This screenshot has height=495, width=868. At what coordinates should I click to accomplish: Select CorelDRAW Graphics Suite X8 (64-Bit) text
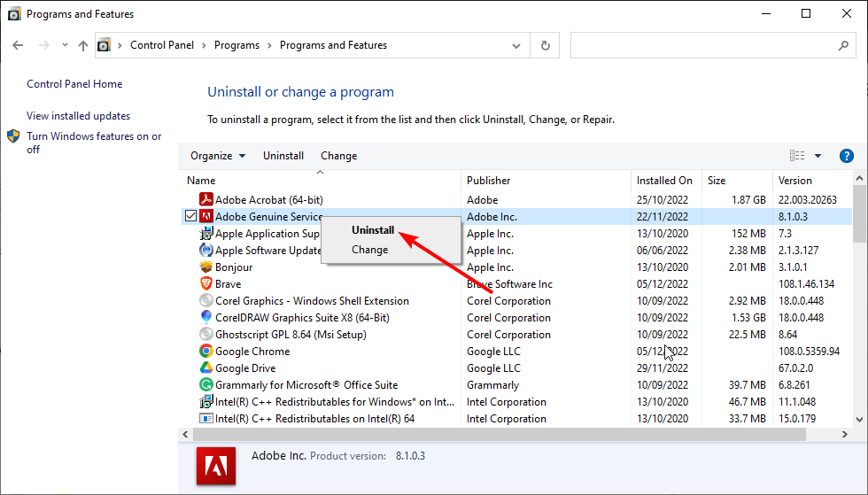click(302, 318)
